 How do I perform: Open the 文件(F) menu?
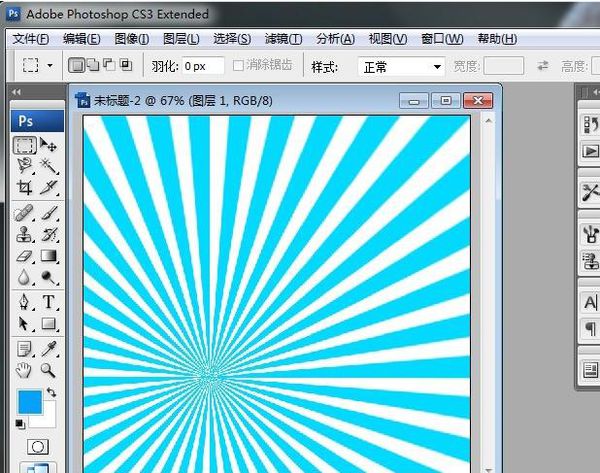pos(31,39)
